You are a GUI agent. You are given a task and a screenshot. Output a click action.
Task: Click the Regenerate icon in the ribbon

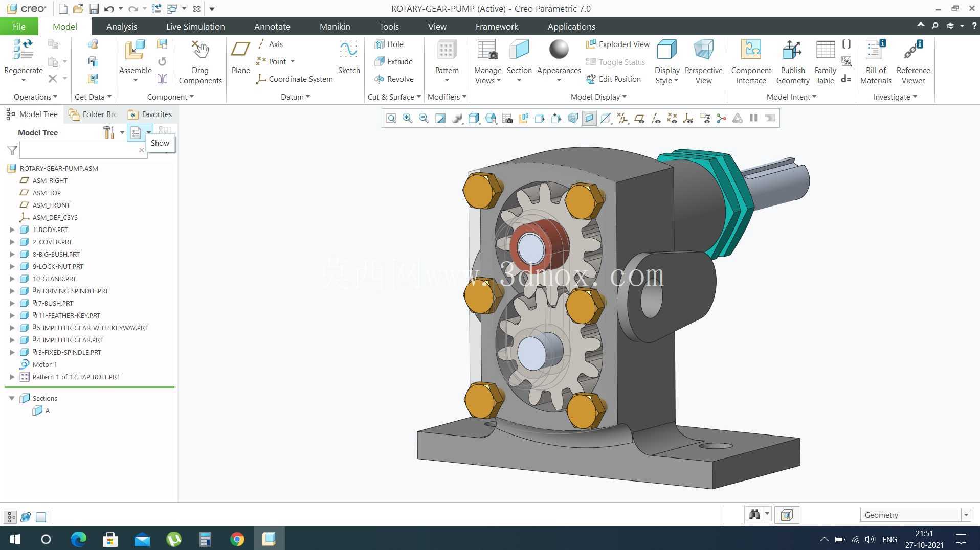23,50
